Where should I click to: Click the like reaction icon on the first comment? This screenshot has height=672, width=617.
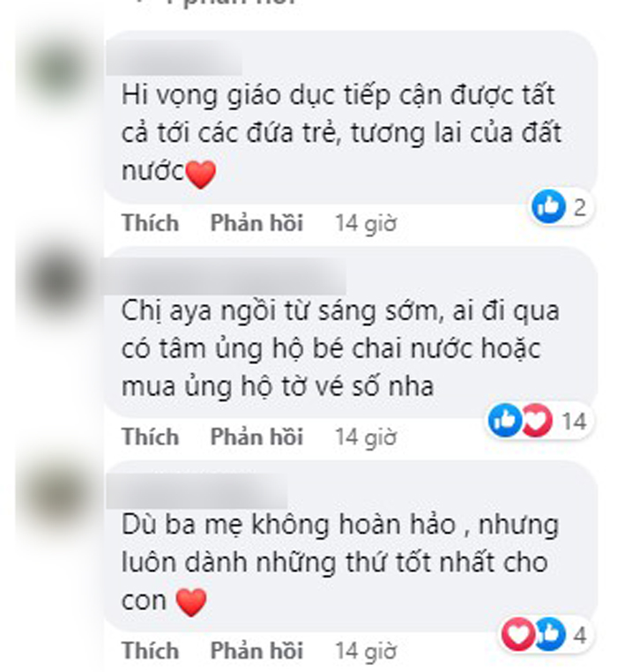(x=548, y=206)
